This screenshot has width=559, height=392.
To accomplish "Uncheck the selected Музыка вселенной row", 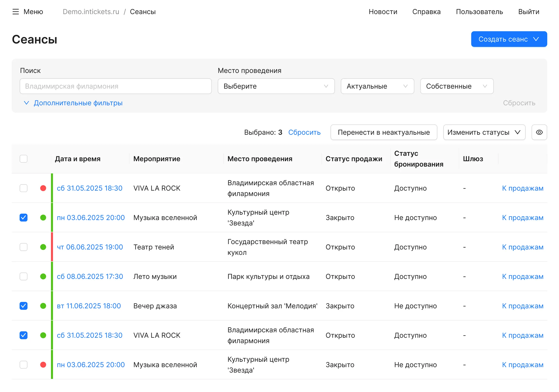I will pos(23,217).
